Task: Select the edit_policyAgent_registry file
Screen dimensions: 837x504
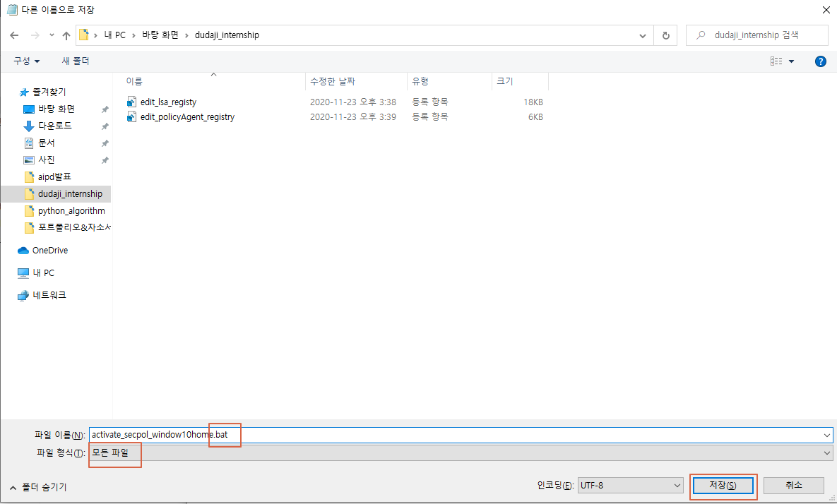Action: click(187, 117)
